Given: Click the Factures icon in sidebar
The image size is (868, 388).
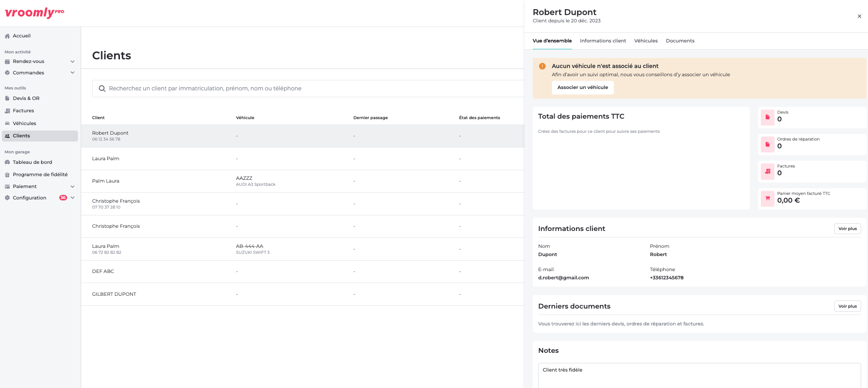Looking at the screenshot, I should pyautogui.click(x=7, y=111).
